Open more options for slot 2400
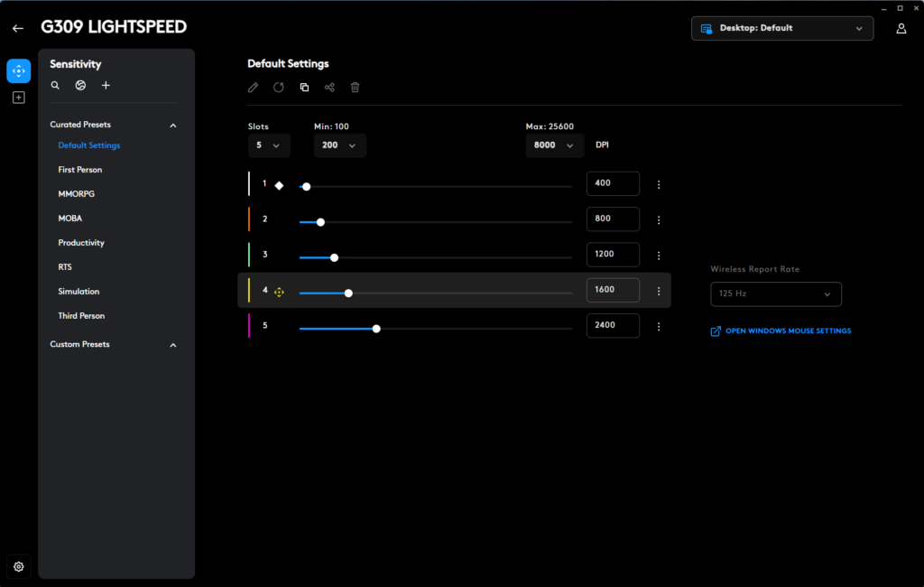The image size is (924, 587). coord(659,327)
